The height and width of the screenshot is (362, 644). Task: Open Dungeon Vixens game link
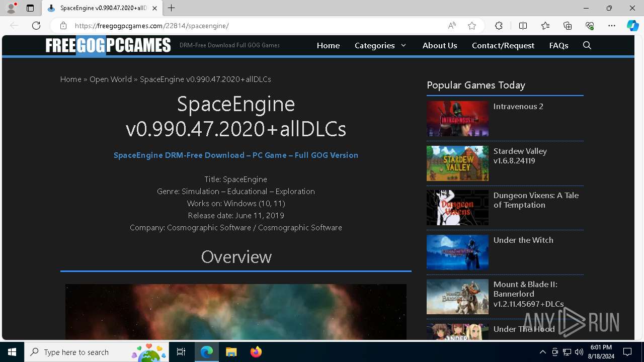pyautogui.click(x=536, y=200)
